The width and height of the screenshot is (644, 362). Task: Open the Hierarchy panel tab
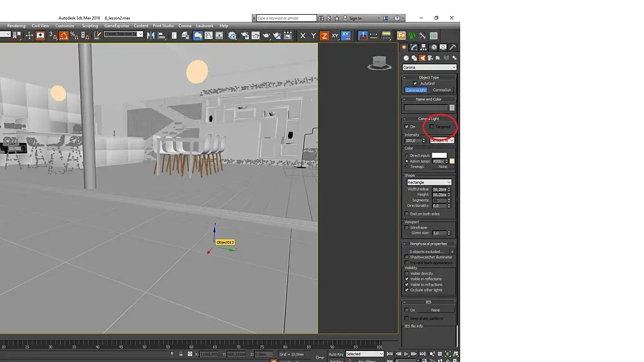[x=424, y=47]
